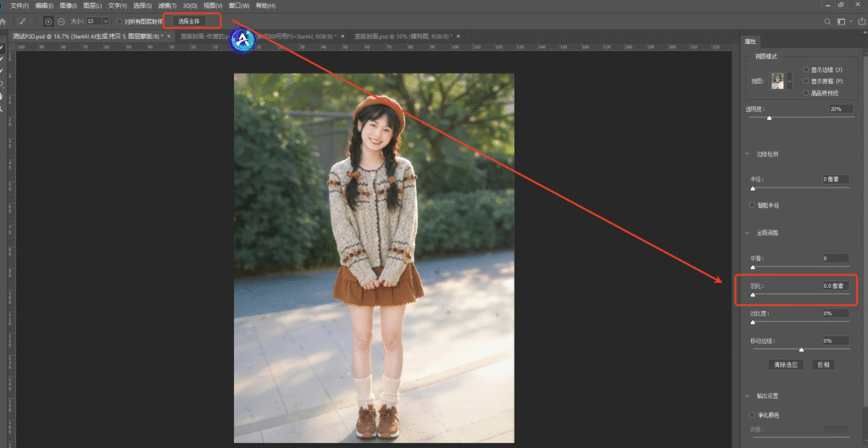Screen dimensions: 868x448
Task: Click the add to selection plus icon
Action: [x=48, y=20]
